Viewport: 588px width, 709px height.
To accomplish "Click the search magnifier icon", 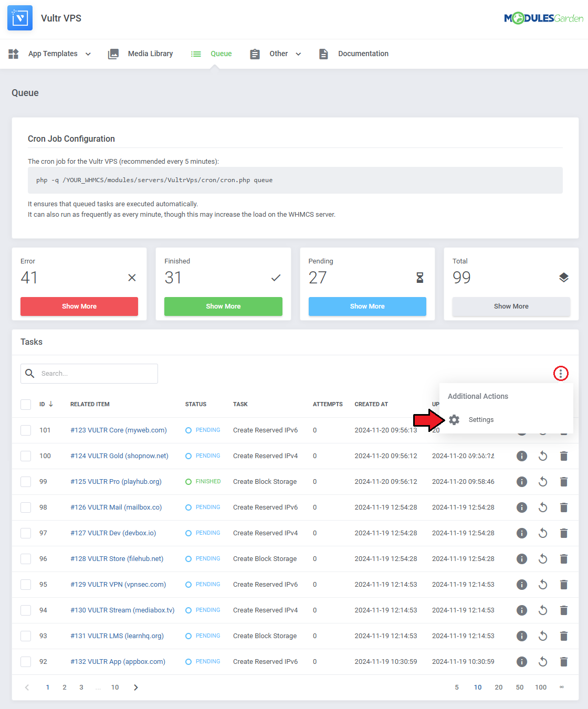I will pyautogui.click(x=30, y=373).
